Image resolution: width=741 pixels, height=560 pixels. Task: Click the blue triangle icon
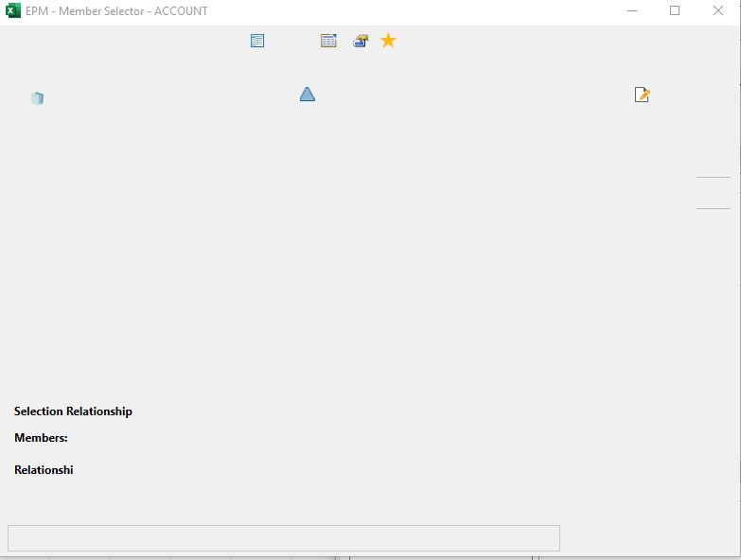pyautogui.click(x=308, y=94)
